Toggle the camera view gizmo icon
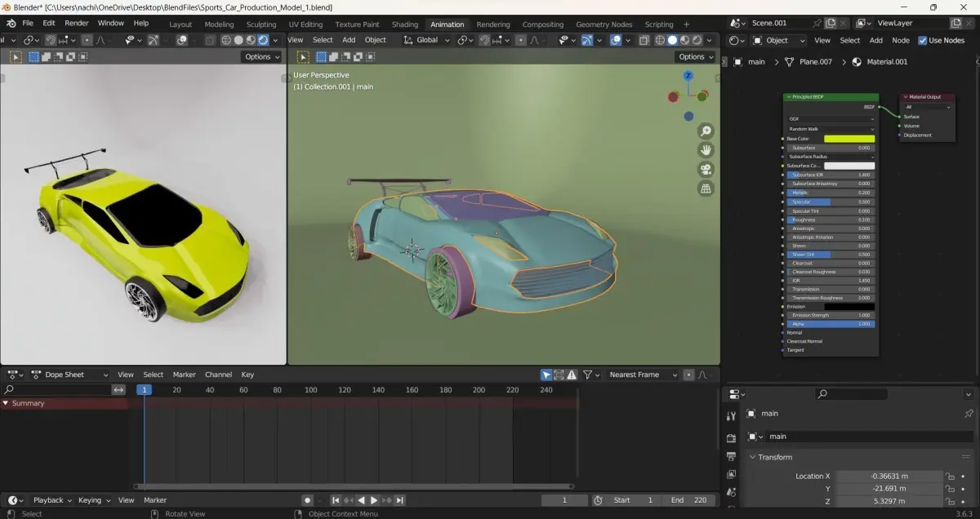 coord(706,169)
